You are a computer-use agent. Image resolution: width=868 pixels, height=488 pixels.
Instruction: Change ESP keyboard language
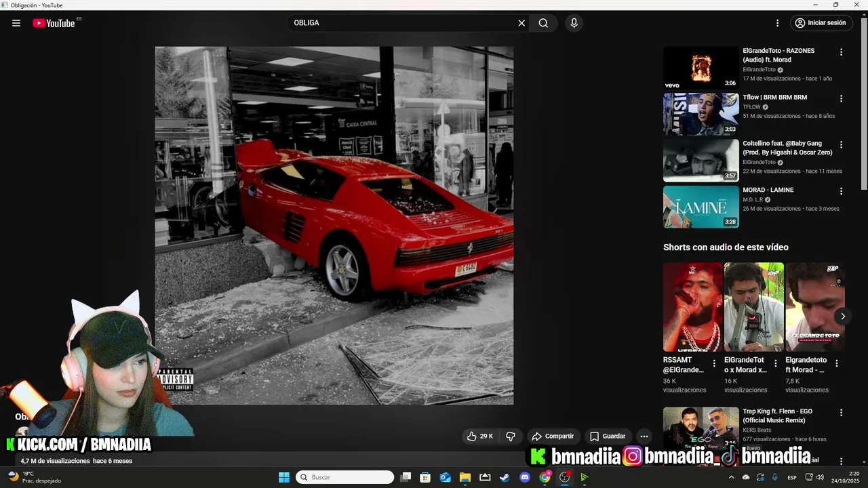coord(792,477)
